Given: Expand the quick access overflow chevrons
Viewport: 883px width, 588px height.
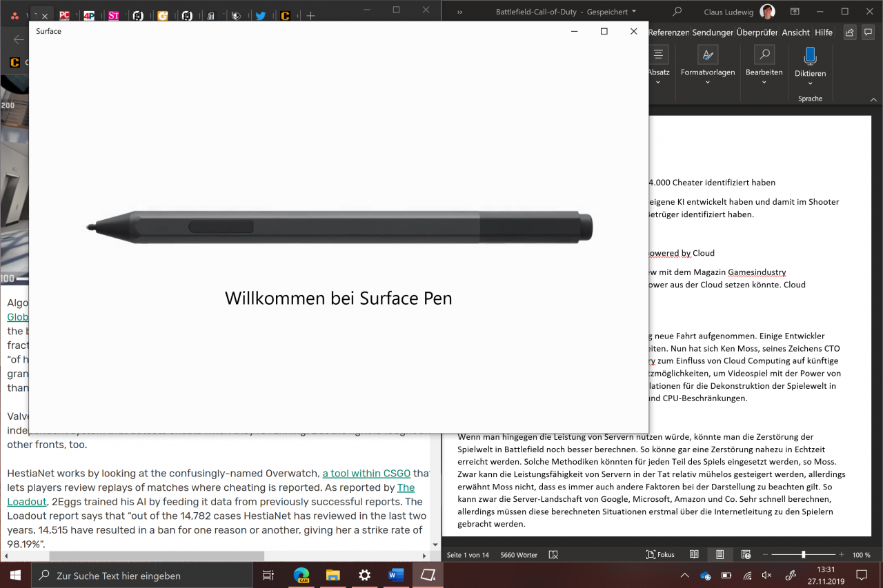Looking at the screenshot, I should (459, 12).
